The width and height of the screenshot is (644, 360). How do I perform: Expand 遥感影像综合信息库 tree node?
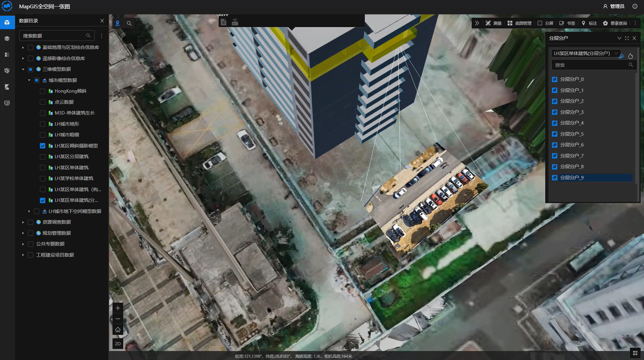[23, 58]
